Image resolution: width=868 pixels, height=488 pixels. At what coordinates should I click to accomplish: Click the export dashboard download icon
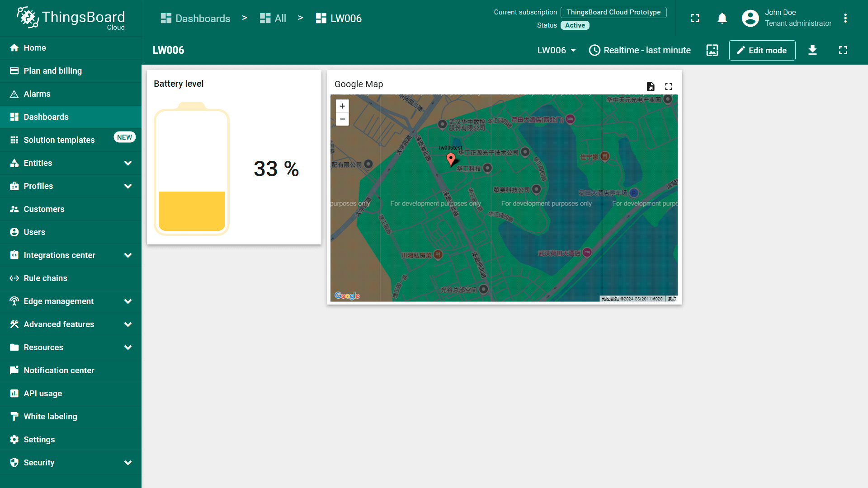click(812, 50)
